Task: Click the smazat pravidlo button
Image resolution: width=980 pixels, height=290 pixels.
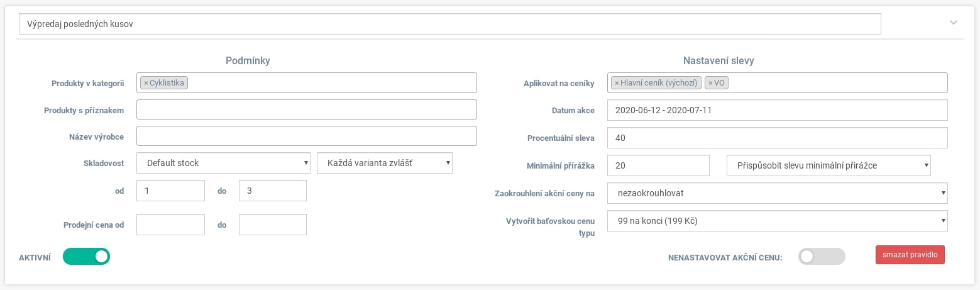Action: click(x=910, y=255)
